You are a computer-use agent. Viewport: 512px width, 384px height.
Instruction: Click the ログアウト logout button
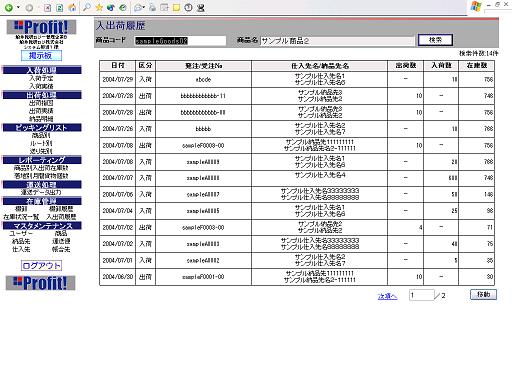coord(41,266)
